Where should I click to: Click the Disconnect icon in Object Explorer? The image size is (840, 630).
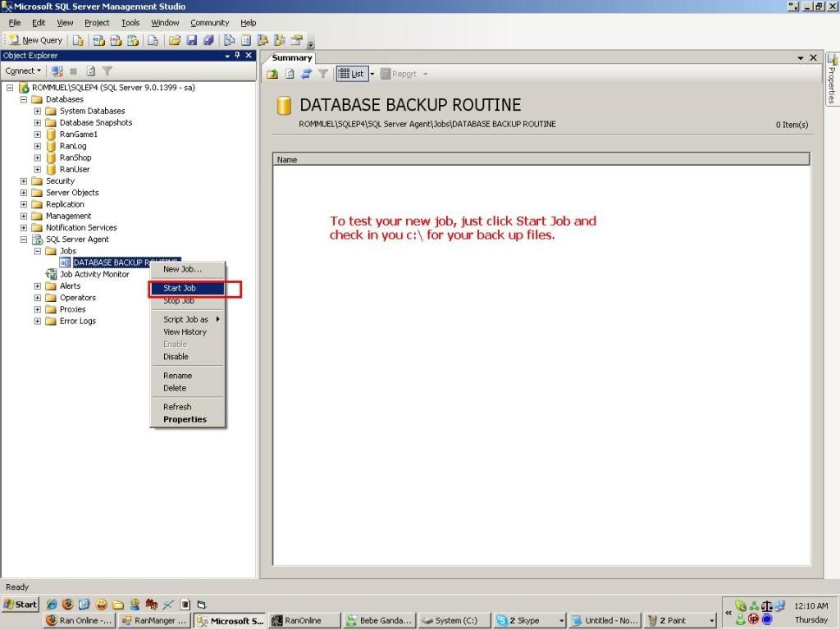[x=57, y=71]
